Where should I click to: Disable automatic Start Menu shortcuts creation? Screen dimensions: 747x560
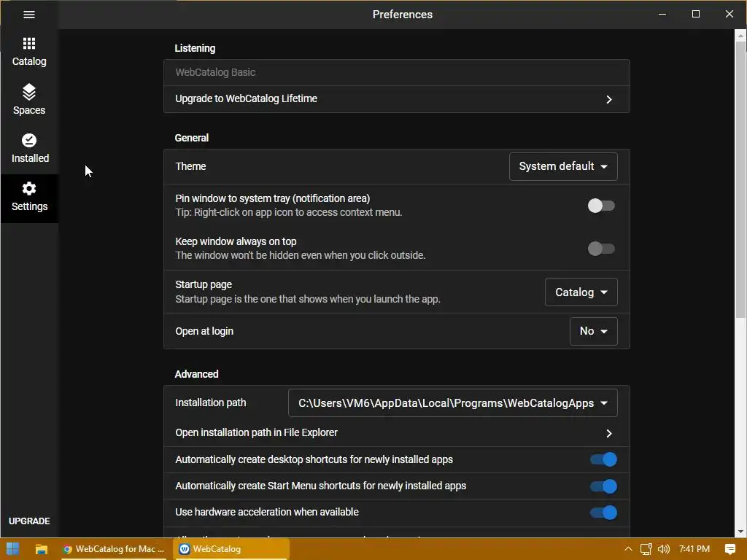coord(603,486)
